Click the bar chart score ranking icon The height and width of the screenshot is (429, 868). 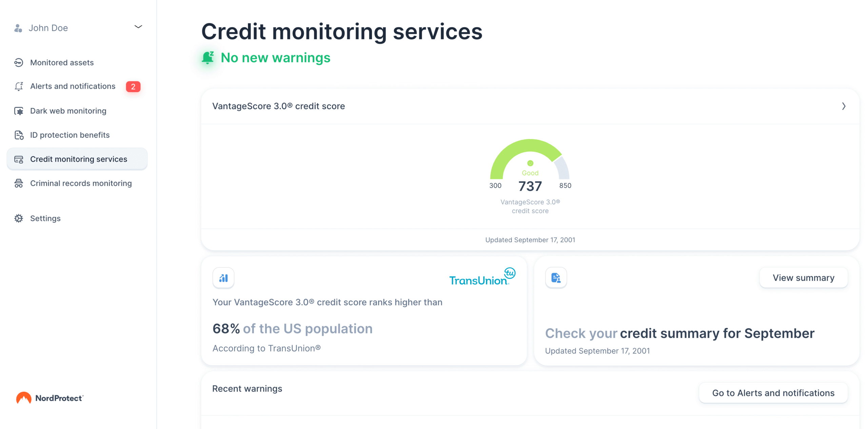pos(223,278)
